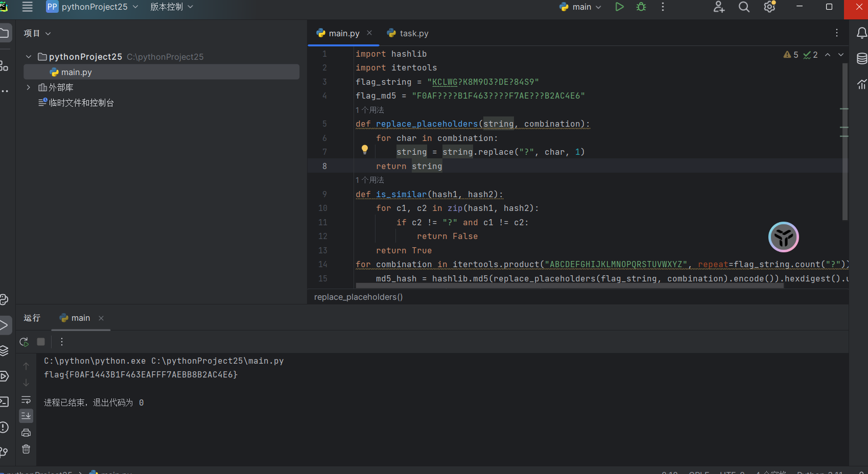Click the typo count indicator

[x=811, y=55]
